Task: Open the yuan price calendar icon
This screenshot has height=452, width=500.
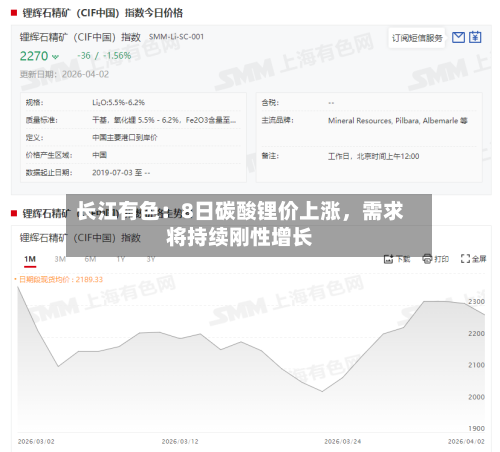Action: click(475, 37)
